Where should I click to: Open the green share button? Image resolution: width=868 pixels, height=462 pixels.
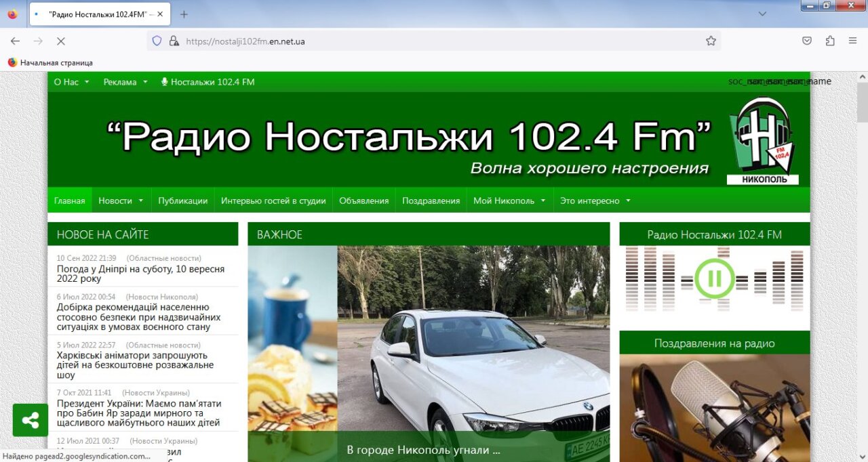[31, 420]
